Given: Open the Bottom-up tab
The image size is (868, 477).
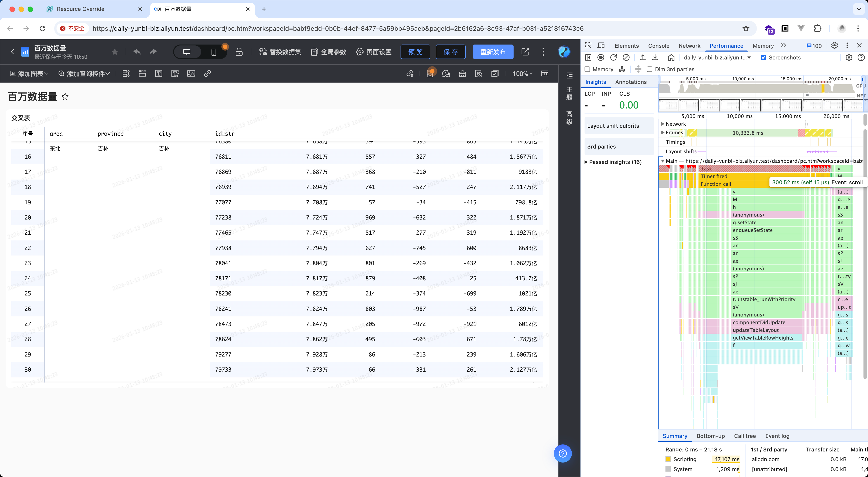Looking at the screenshot, I should [710, 436].
